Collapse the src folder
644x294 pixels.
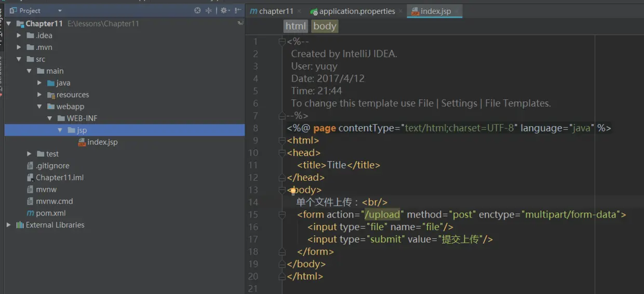coord(19,59)
